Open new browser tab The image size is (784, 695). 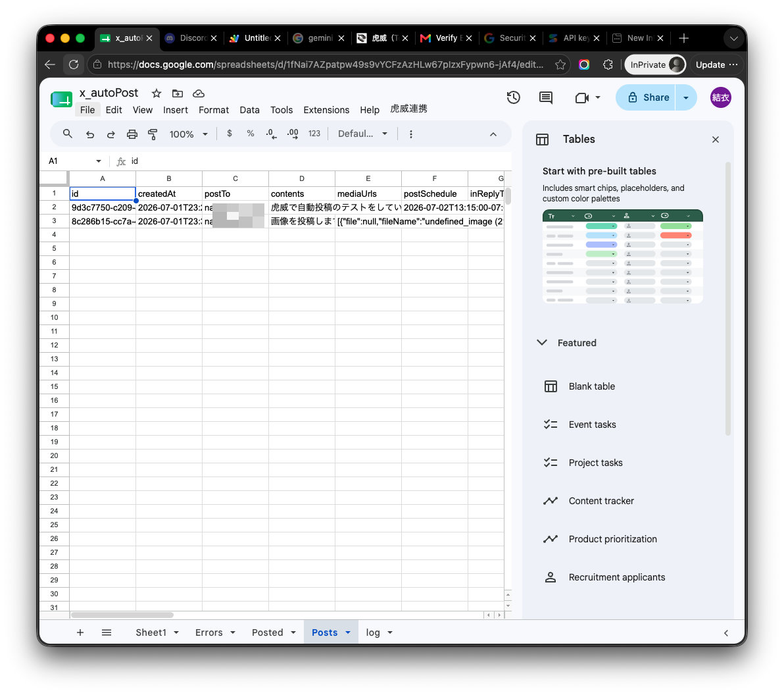(x=684, y=38)
